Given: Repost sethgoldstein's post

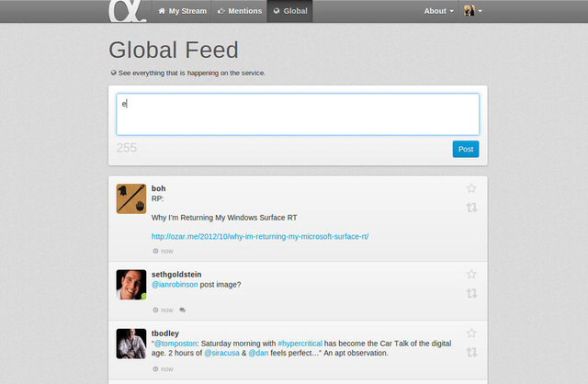Looking at the screenshot, I should (x=471, y=293).
